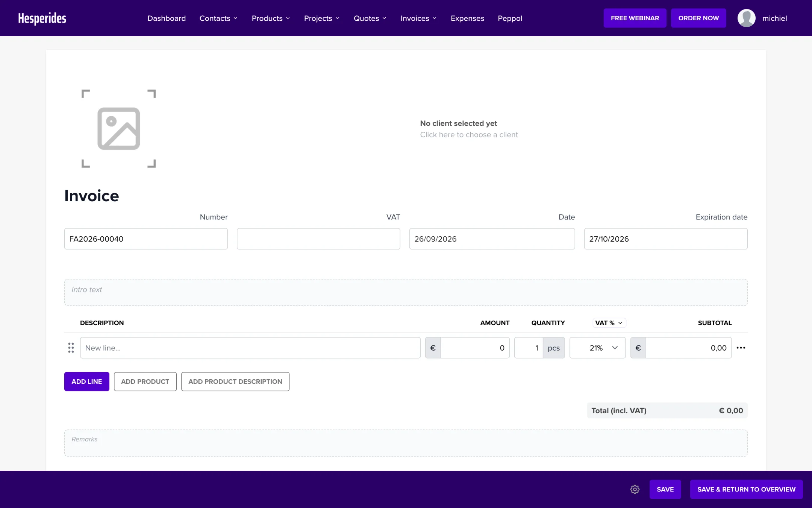812x508 pixels.
Task: Open the VAT % column header dropdown
Action: (x=609, y=323)
